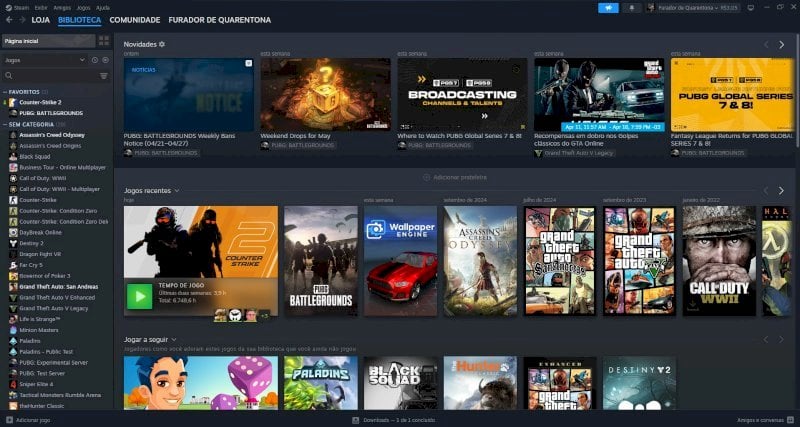
Task: Toggle the recent activity clock filter
Action: pos(94,60)
